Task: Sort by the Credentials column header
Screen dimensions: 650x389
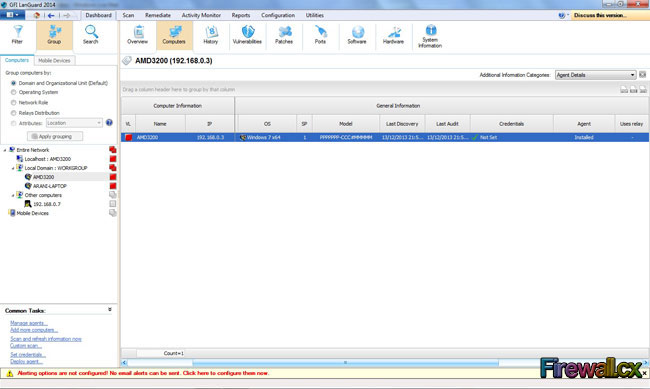Action: pyautogui.click(x=512, y=124)
